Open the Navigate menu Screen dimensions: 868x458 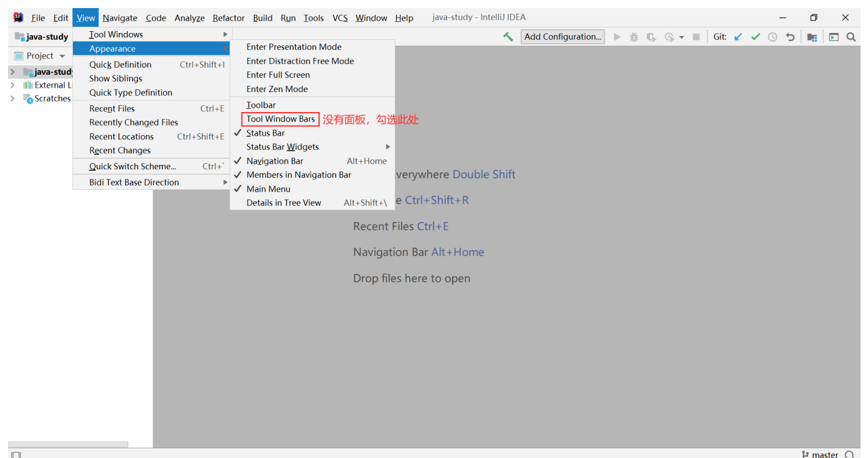point(120,18)
